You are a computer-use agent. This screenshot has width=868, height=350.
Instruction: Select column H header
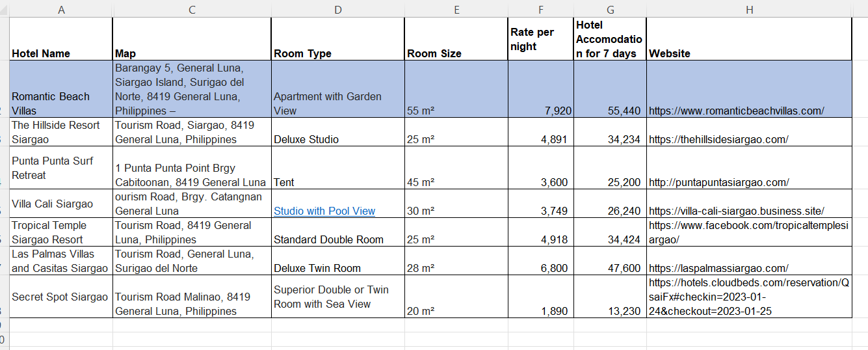point(749,9)
